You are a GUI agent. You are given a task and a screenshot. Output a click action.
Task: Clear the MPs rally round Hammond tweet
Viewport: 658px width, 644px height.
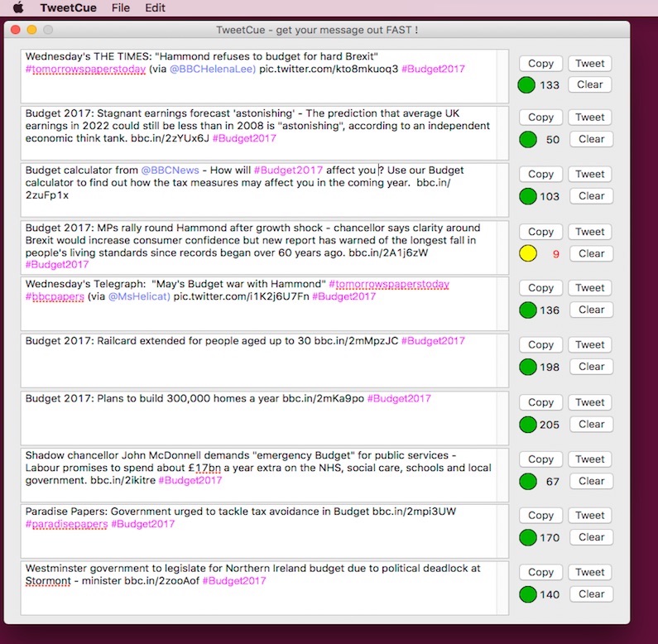[591, 253]
